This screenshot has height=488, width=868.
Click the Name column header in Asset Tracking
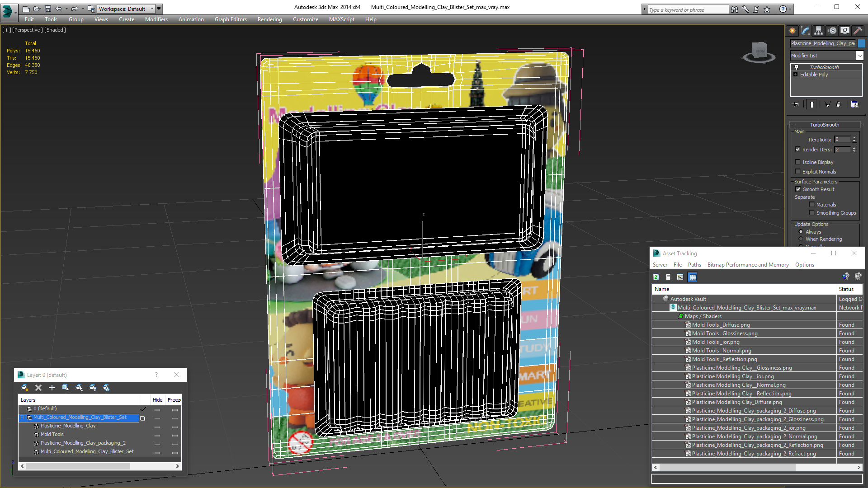coord(744,289)
